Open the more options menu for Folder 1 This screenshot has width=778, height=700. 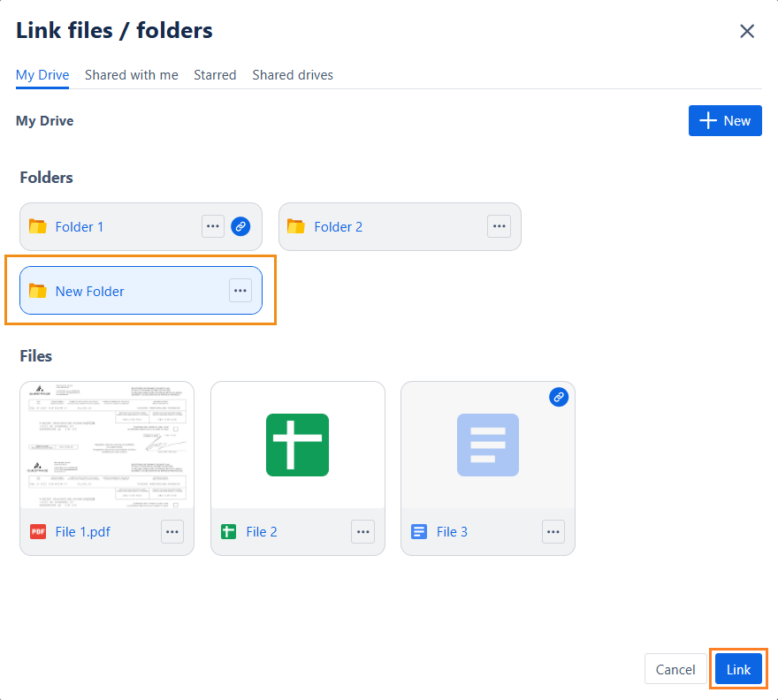tap(213, 226)
